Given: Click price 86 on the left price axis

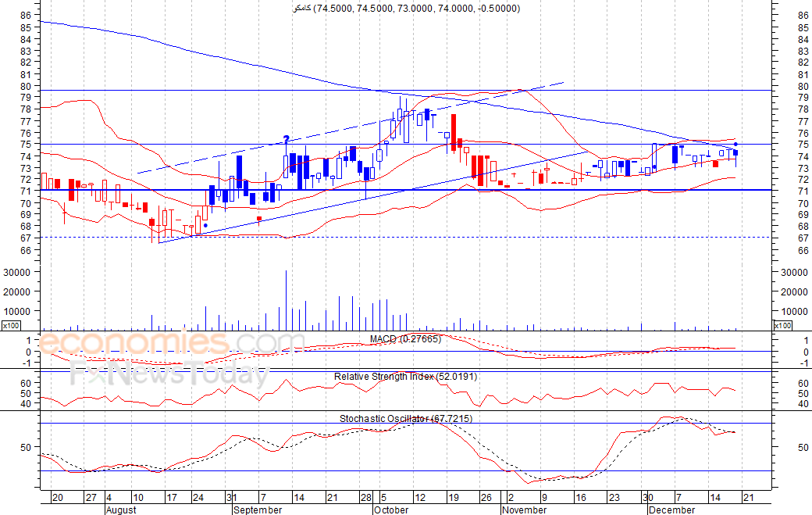Looking at the screenshot, I should (x=26, y=16).
